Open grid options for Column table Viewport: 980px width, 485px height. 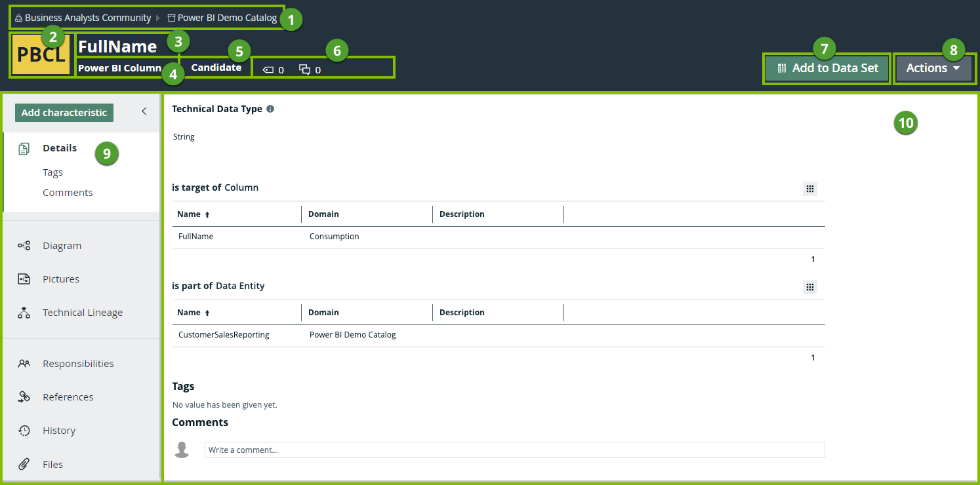pos(810,189)
